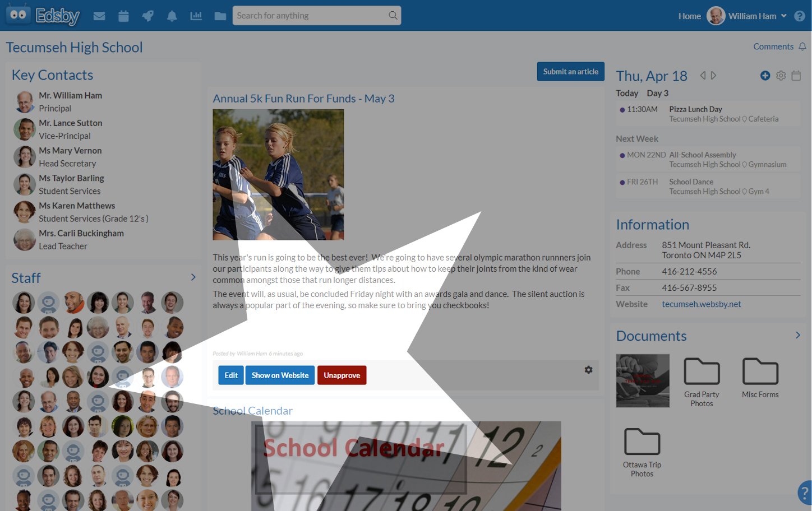
Task: Click the red Unapprove button
Action: pos(342,375)
